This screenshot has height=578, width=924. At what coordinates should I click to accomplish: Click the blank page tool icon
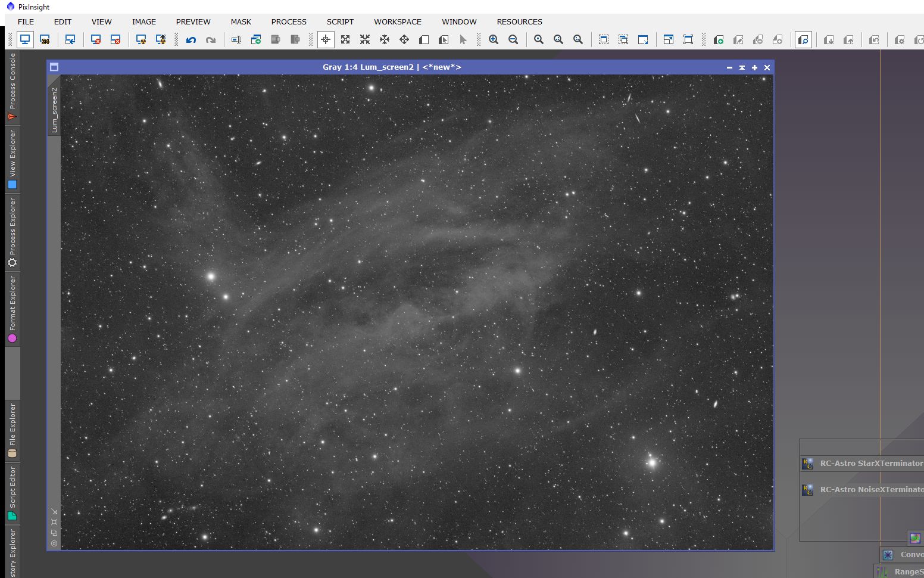(424, 40)
